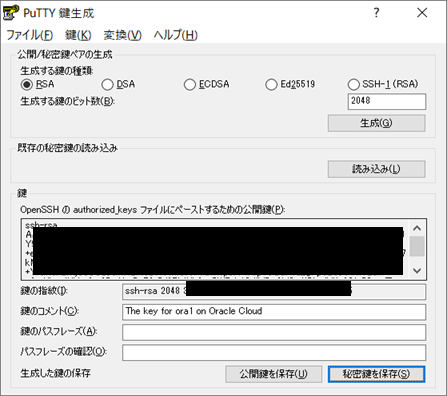The image size is (447, 396).
Task: Click the 生成した鍵の保存 label
Action: [x=55, y=373]
